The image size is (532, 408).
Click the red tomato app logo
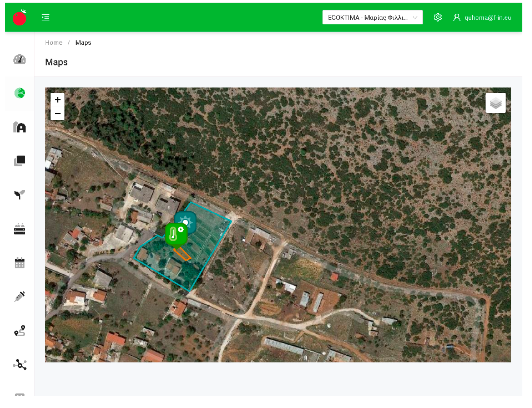(19, 18)
